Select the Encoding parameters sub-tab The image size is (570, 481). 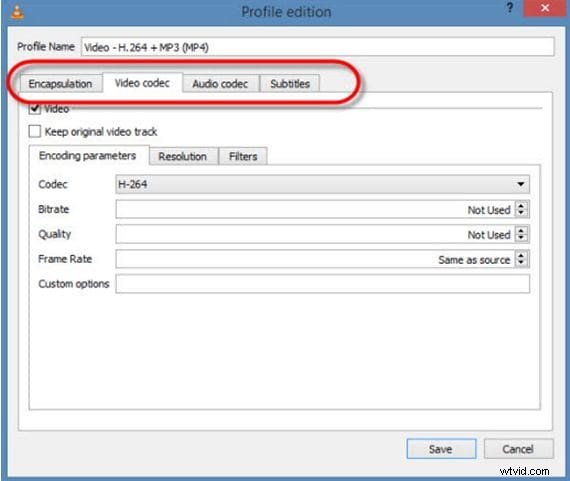coord(88,156)
